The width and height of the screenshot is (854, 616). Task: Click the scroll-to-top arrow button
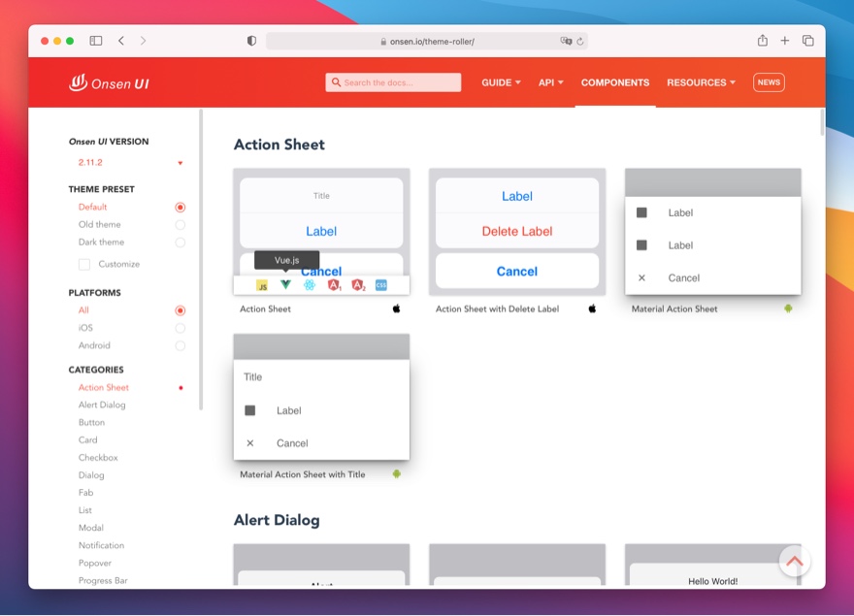795,561
